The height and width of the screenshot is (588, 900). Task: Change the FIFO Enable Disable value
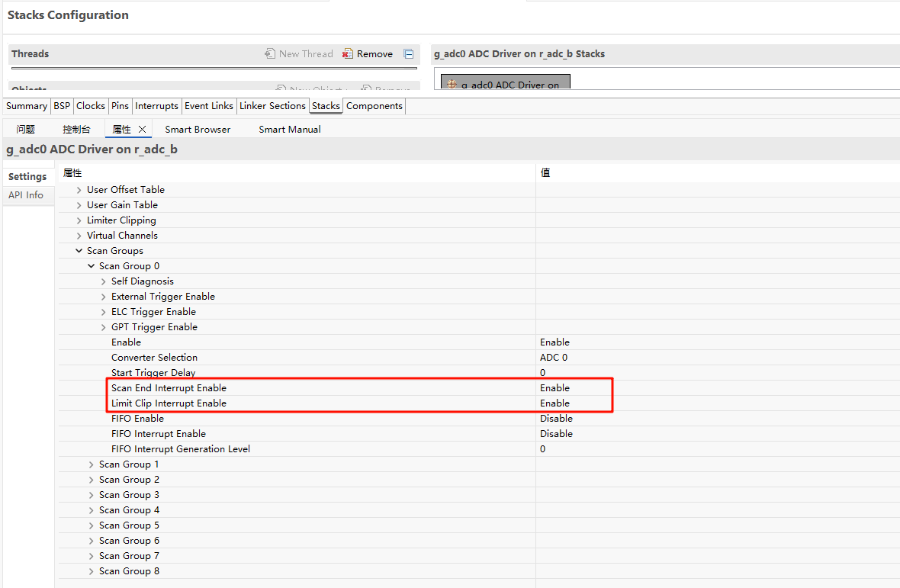[556, 419]
